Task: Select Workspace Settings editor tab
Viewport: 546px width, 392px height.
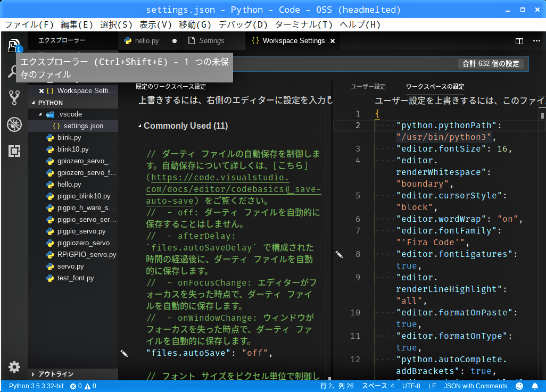Action: [294, 41]
